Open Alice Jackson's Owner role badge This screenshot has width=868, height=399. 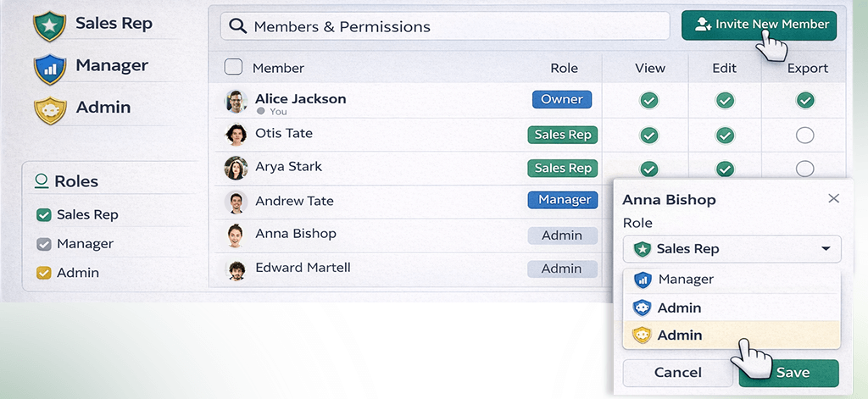point(562,100)
